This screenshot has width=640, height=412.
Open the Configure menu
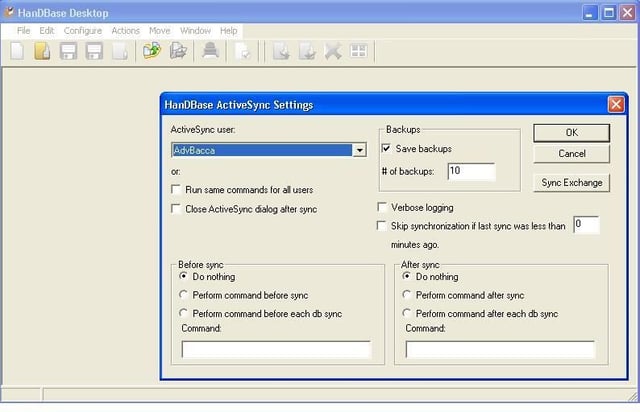[x=83, y=31]
